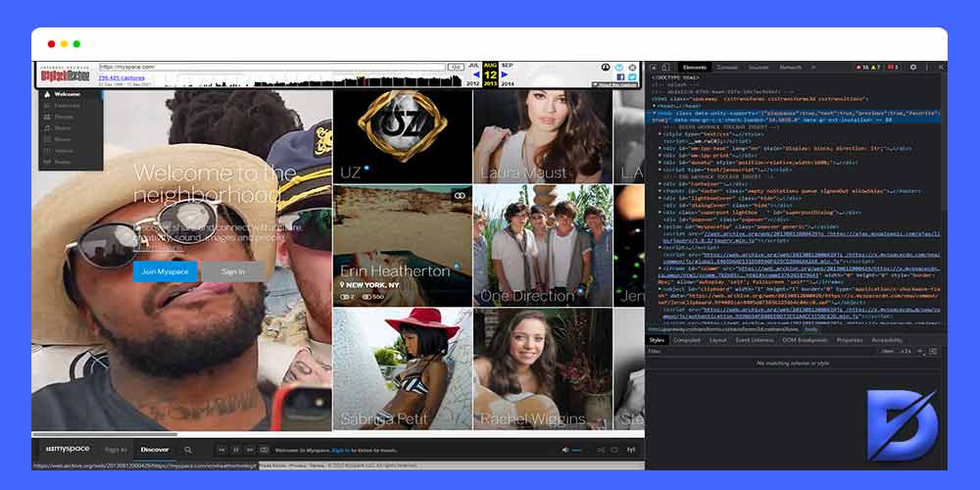Open the Rachel Wiggins tile
Screen dimensions: 980x490
(543, 368)
